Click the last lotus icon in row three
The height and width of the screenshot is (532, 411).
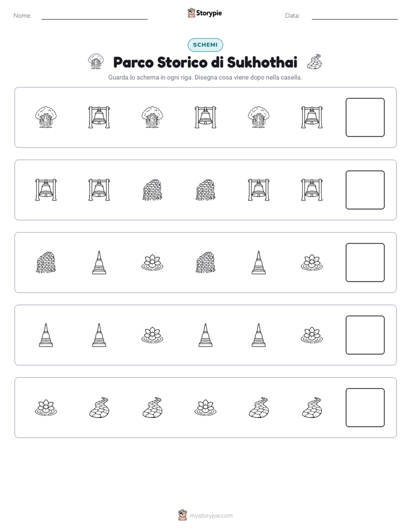pos(311,263)
